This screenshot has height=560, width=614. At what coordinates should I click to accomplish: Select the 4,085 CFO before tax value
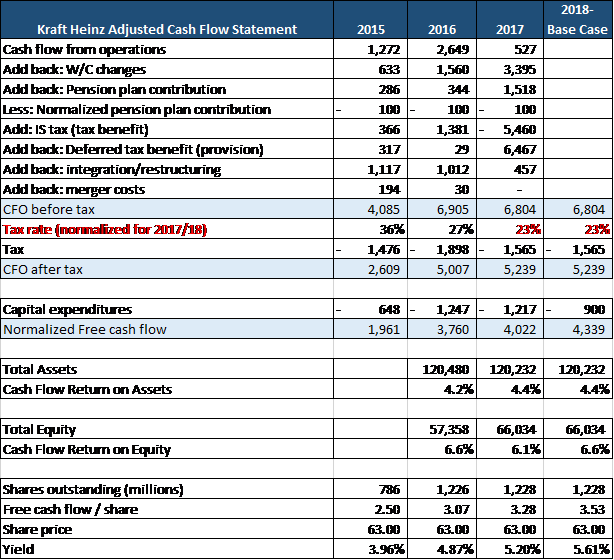click(383, 210)
